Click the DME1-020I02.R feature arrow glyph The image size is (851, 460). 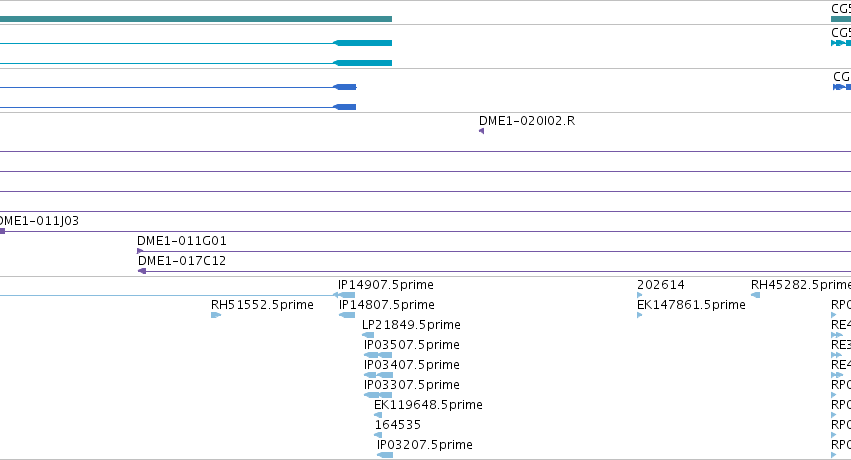point(481,131)
